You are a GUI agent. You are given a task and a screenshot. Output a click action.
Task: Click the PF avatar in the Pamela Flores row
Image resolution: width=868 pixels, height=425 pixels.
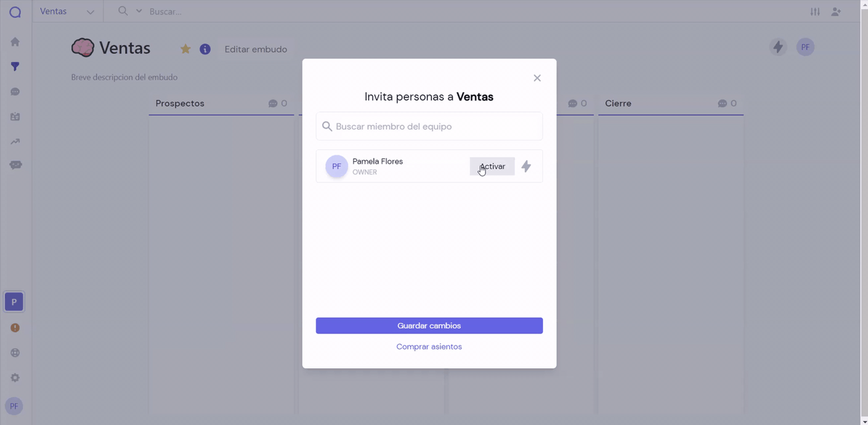[336, 166]
